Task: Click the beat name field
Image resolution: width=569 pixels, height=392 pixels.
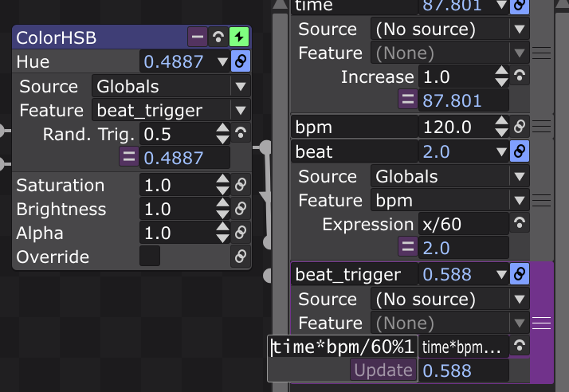Action: 355,151
